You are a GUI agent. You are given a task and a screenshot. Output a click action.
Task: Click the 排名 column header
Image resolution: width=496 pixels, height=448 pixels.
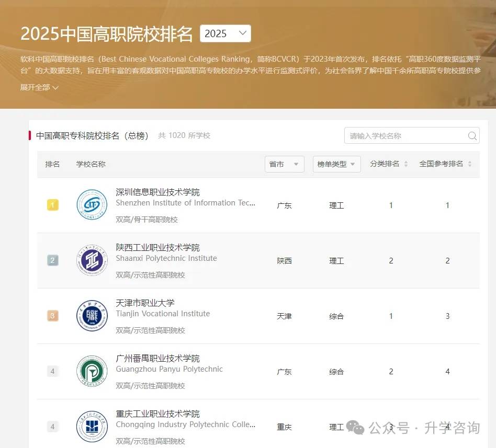pos(52,164)
